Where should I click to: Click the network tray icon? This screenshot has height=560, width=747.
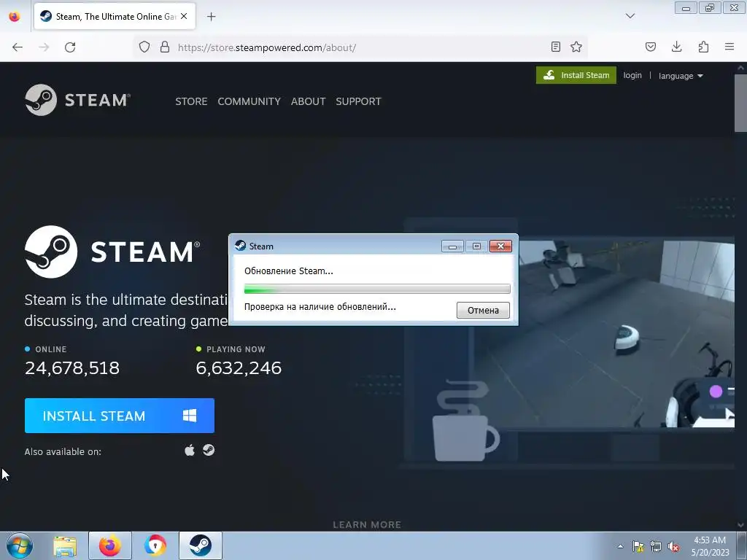[656, 546]
